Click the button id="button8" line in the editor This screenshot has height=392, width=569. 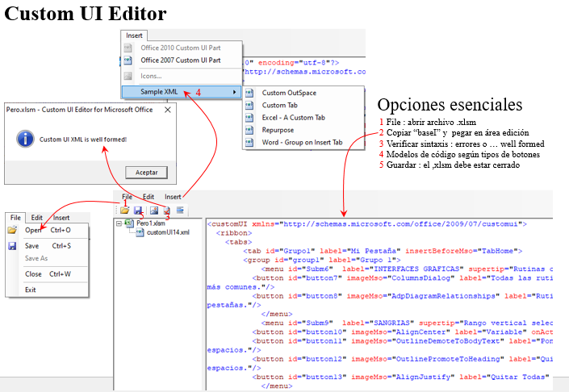403,296
